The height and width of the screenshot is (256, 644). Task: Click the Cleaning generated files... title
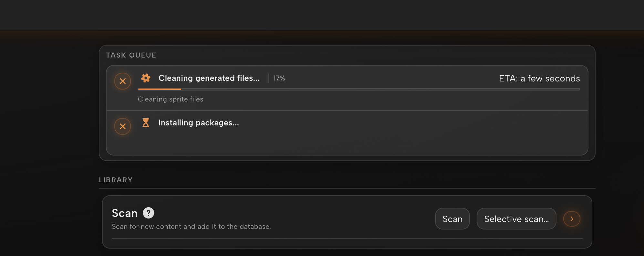point(209,78)
